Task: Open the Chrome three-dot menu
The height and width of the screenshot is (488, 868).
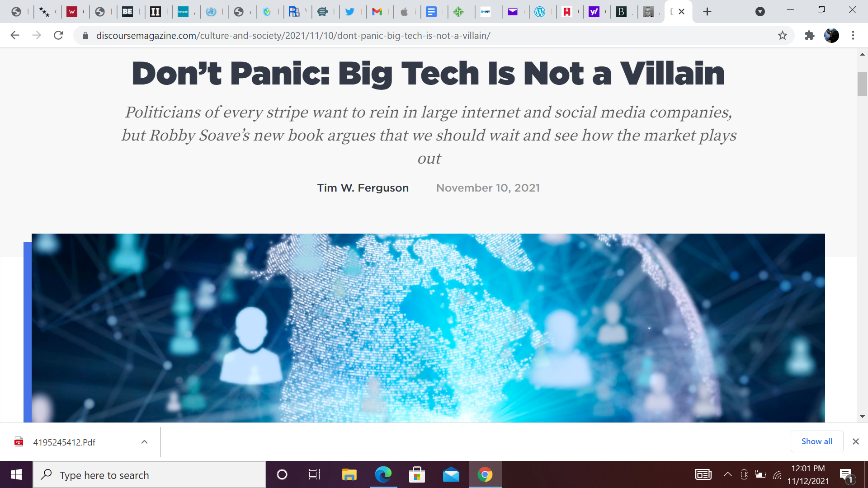Action: coord(853,35)
